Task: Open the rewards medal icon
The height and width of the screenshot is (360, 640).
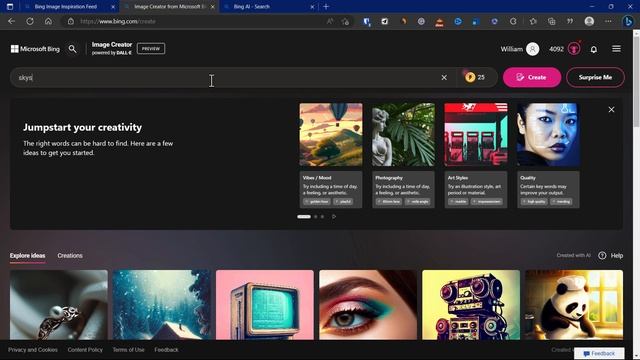Action: tap(574, 49)
